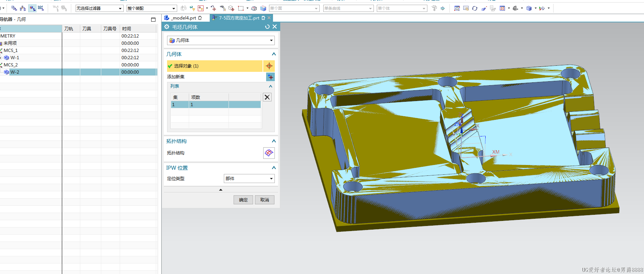Click the 添加新集 add set icon
The image size is (644, 274).
(x=270, y=77)
